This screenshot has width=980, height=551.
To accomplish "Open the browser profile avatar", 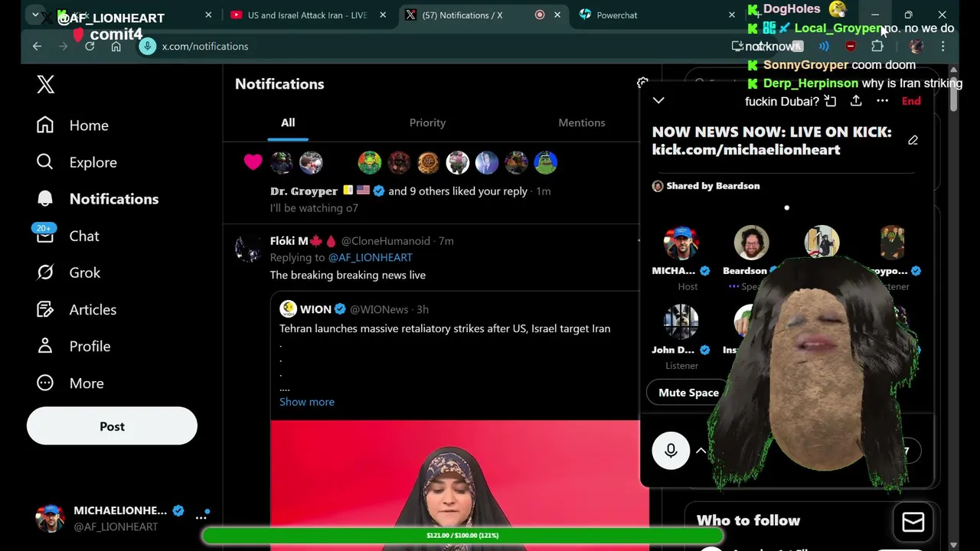I will [916, 46].
